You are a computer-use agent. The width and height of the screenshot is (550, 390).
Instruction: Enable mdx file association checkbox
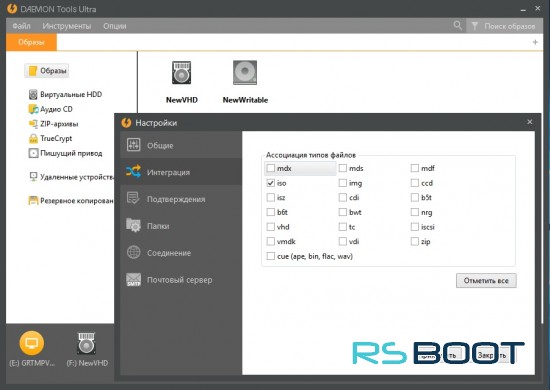point(270,168)
